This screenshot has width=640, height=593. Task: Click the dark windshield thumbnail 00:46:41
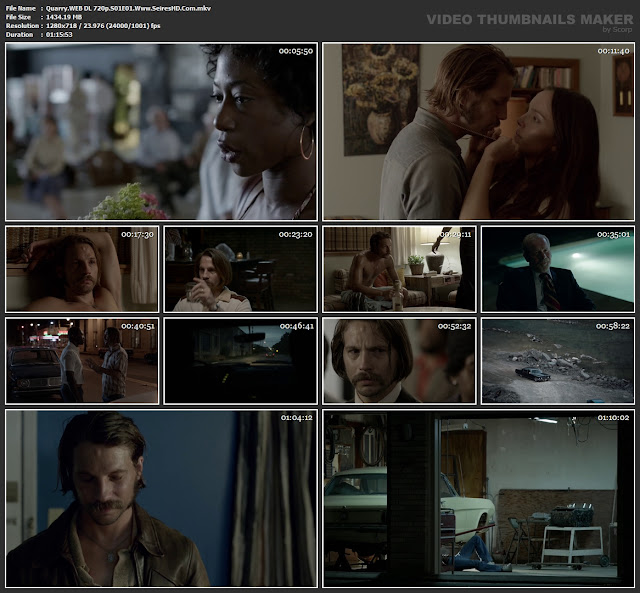click(x=240, y=361)
